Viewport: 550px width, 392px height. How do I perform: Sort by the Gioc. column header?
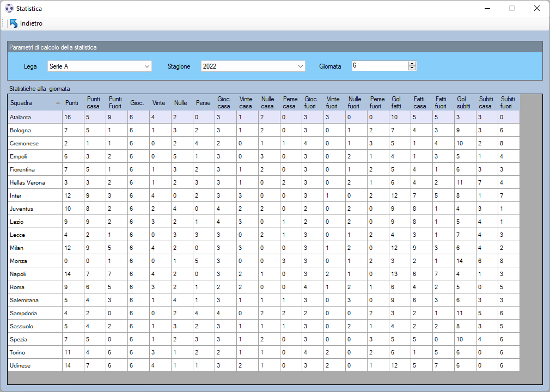click(138, 103)
